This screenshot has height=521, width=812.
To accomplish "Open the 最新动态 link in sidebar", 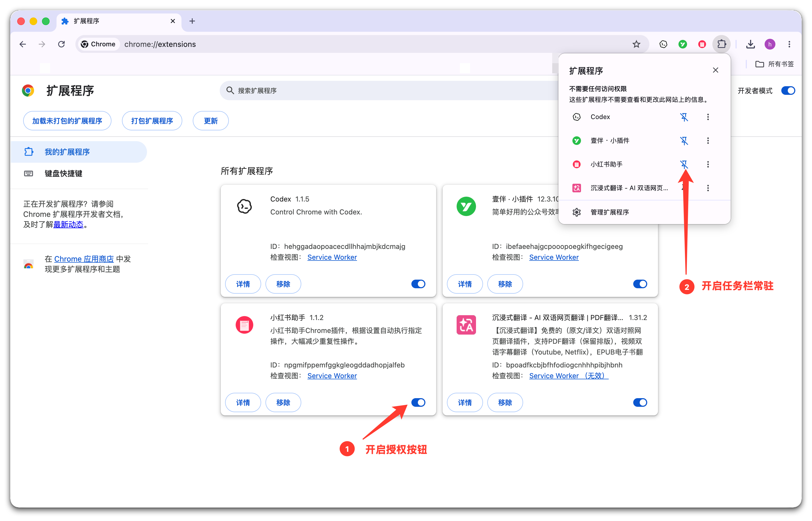I will point(68,224).
